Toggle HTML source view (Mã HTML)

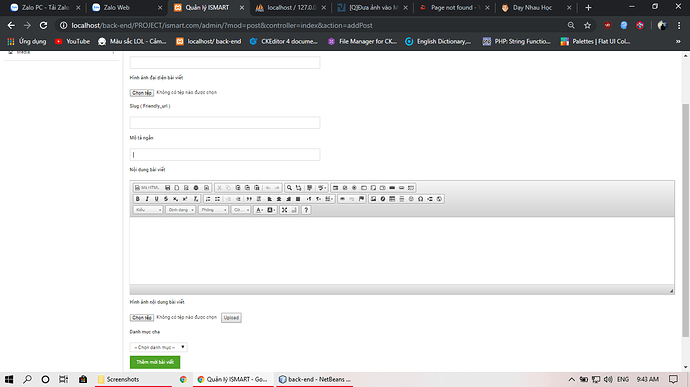(147, 188)
